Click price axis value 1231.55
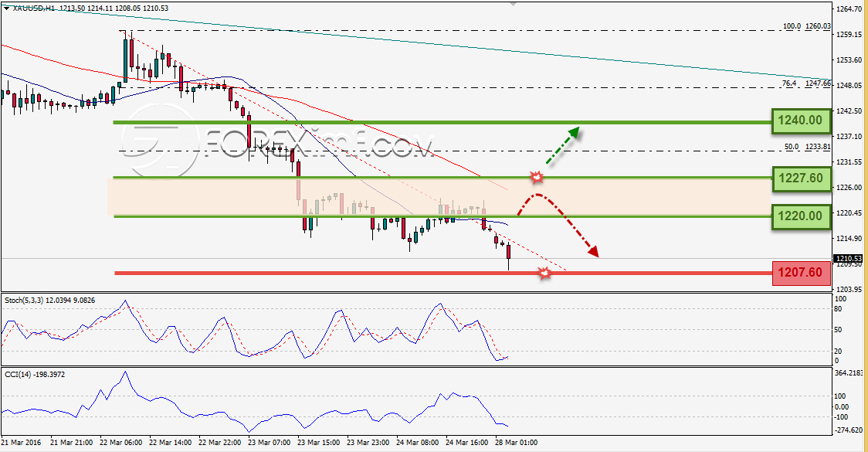The width and height of the screenshot is (868, 452). 849,161
